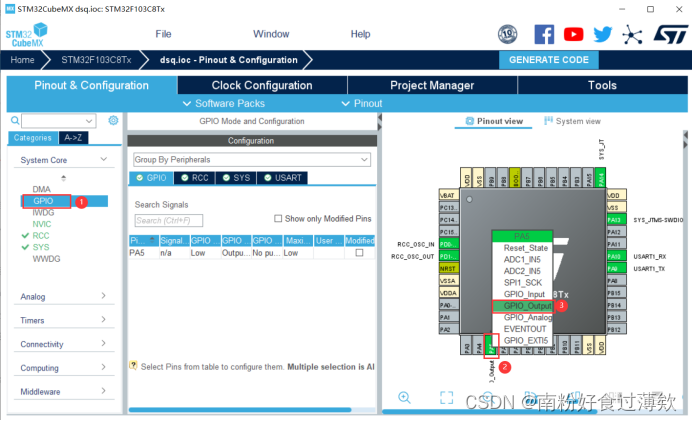This screenshot has height=421, width=692.
Task: Switch to the Clock Configuration tab
Action: 262,85
